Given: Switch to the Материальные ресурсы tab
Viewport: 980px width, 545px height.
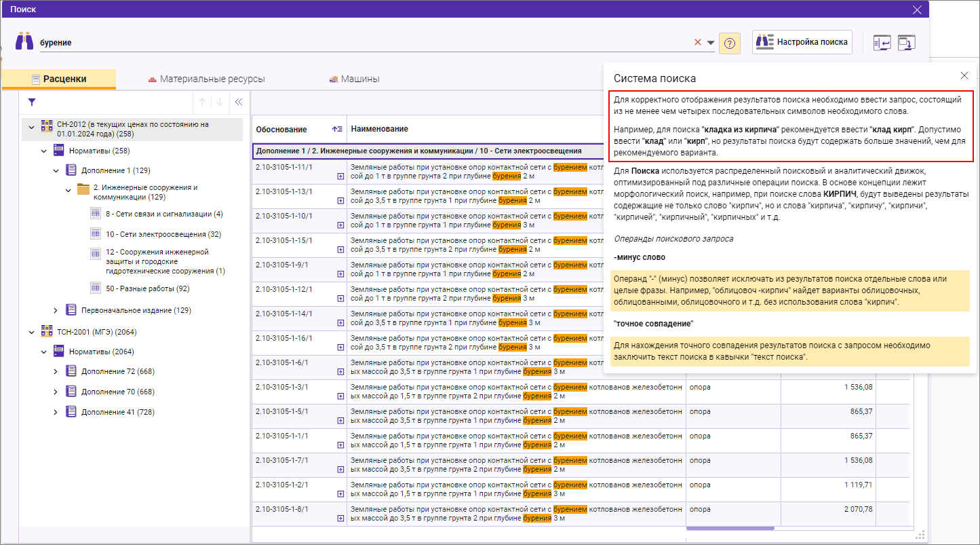Looking at the screenshot, I should tap(207, 79).
